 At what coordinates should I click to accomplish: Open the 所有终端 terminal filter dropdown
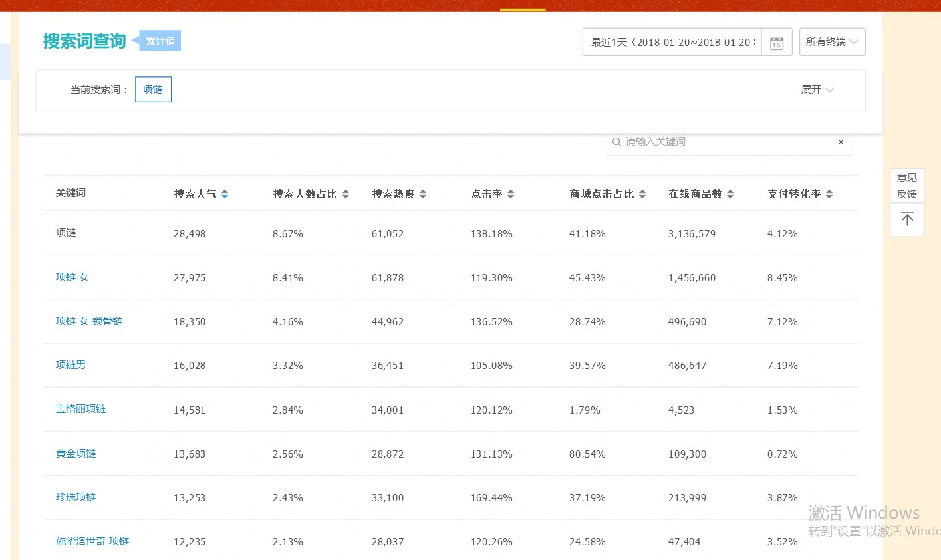pos(832,41)
